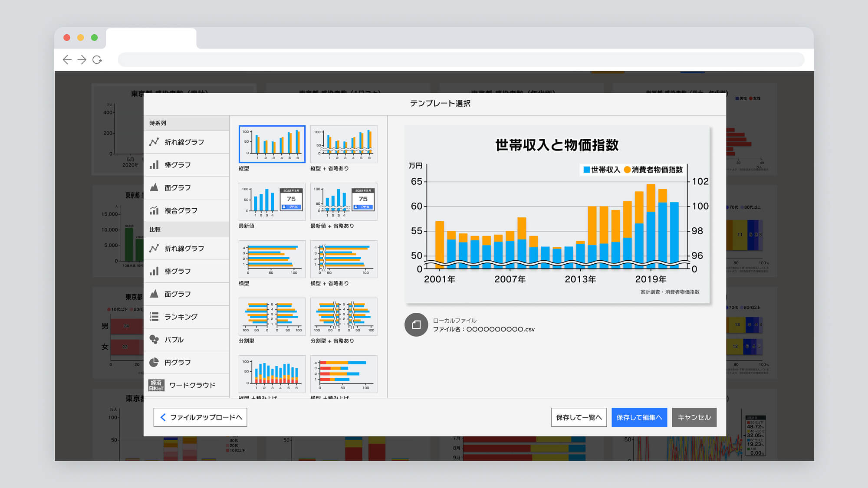Click bar chart icon under 時系列
The width and height of the screenshot is (868, 488).
pos(154,165)
